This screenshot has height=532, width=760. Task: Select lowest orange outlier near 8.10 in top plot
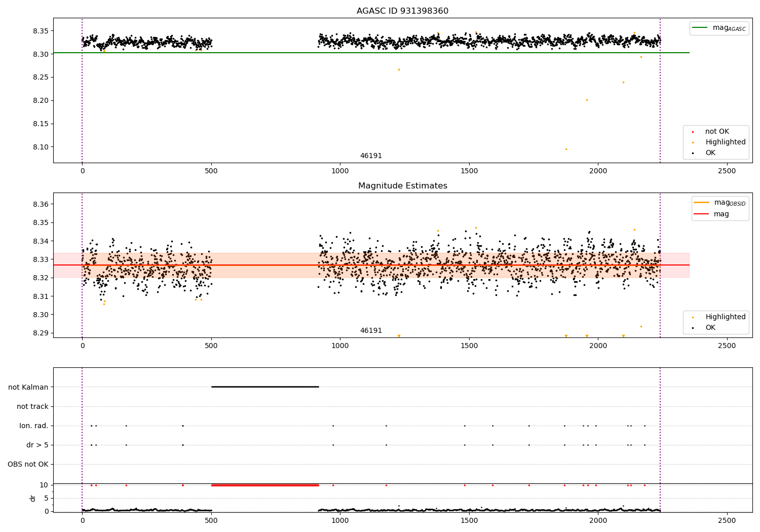[566, 149]
